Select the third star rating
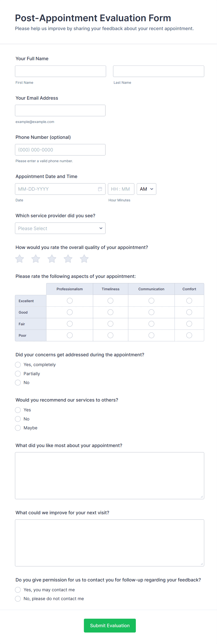This screenshot has height=644, width=217. [52, 259]
